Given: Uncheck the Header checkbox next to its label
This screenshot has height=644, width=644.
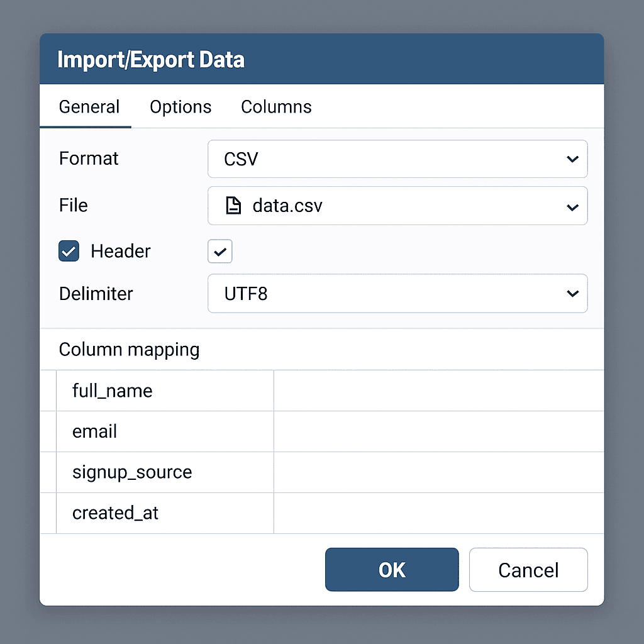Looking at the screenshot, I should [x=68, y=251].
